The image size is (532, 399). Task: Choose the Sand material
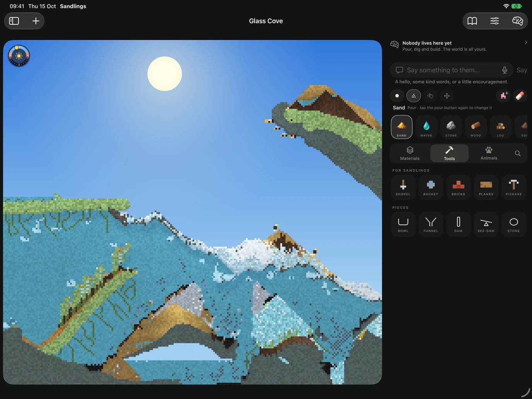click(402, 127)
